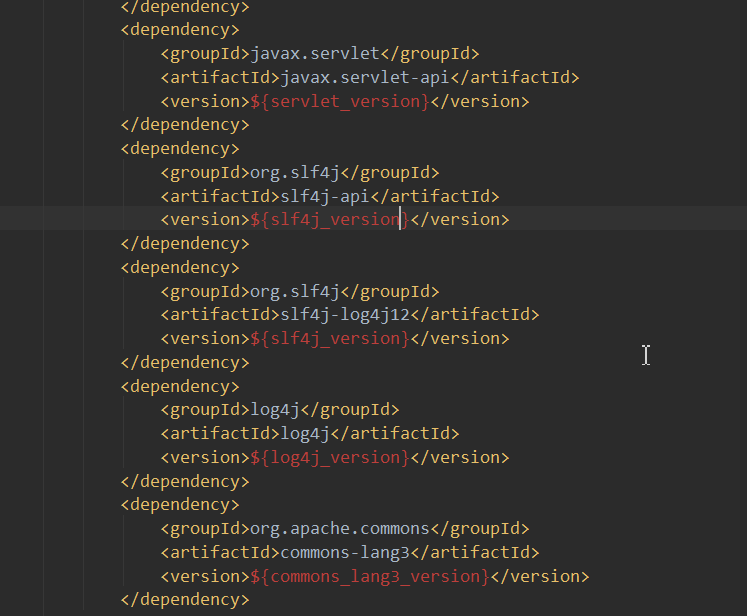The width and height of the screenshot is (747, 616).
Task: Click the javax.servlet groupId value
Action: coord(314,53)
